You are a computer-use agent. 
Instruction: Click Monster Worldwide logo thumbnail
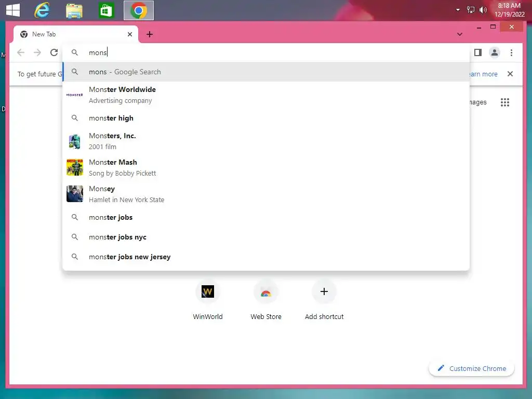pos(75,95)
